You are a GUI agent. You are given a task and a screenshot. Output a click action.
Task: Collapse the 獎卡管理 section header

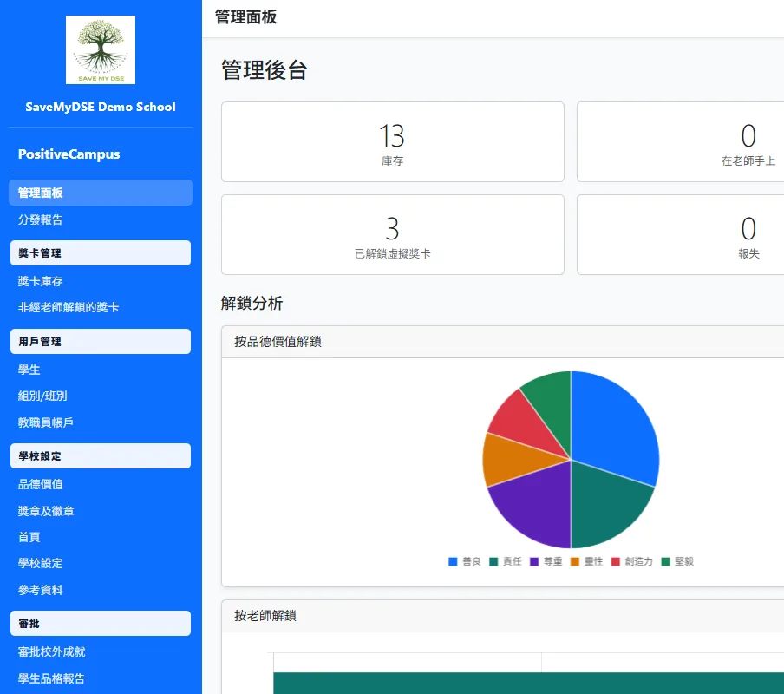point(101,253)
